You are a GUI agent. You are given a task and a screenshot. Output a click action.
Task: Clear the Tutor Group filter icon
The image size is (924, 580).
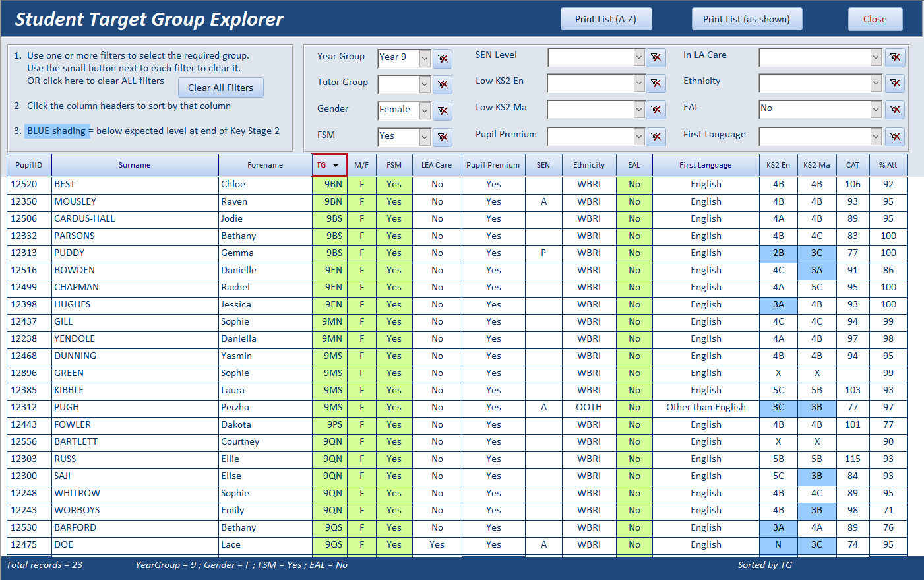[x=443, y=84]
